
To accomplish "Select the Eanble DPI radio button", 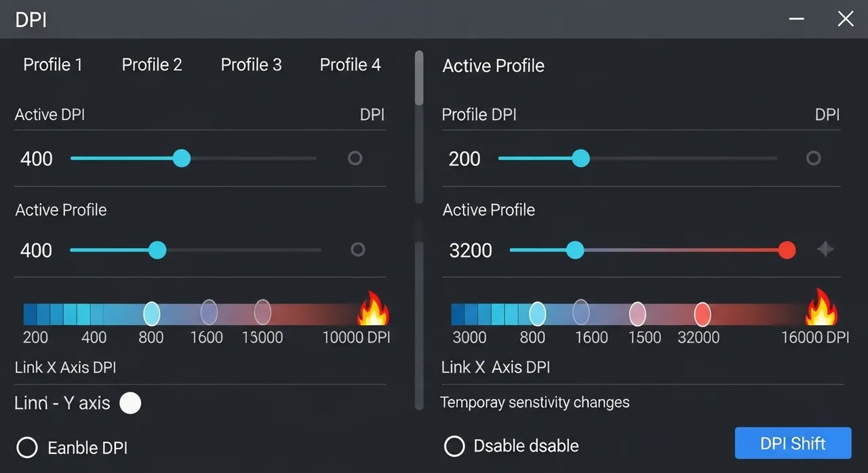I will tap(27, 447).
